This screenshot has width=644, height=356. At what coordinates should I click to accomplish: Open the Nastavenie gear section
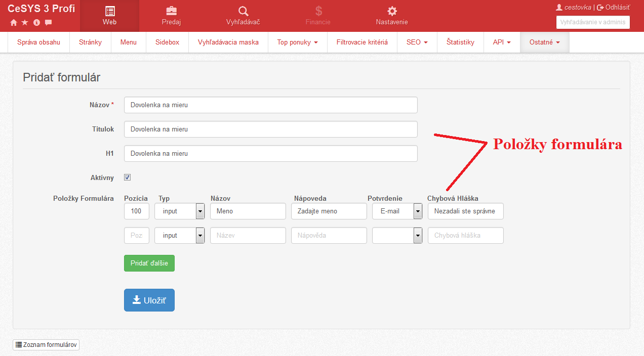click(x=392, y=16)
